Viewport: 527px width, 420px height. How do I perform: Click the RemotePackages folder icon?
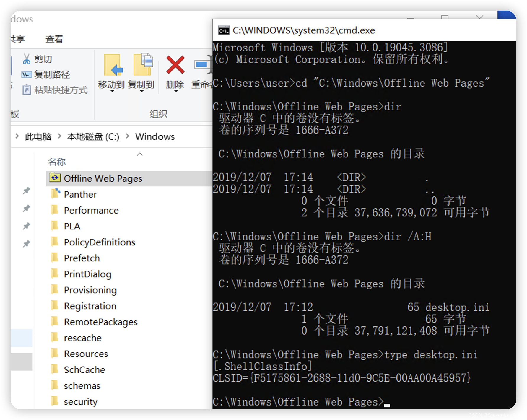click(x=55, y=321)
